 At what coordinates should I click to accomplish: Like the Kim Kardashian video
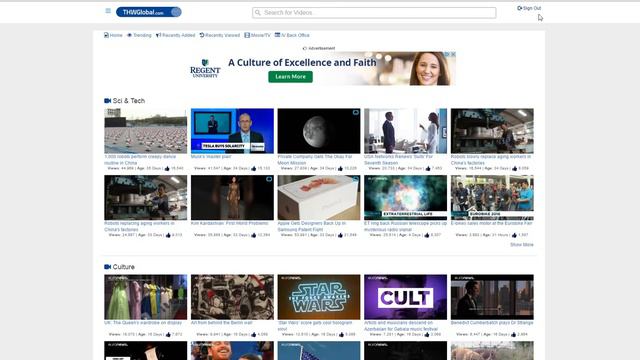pyautogui.click(x=253, y=235)
